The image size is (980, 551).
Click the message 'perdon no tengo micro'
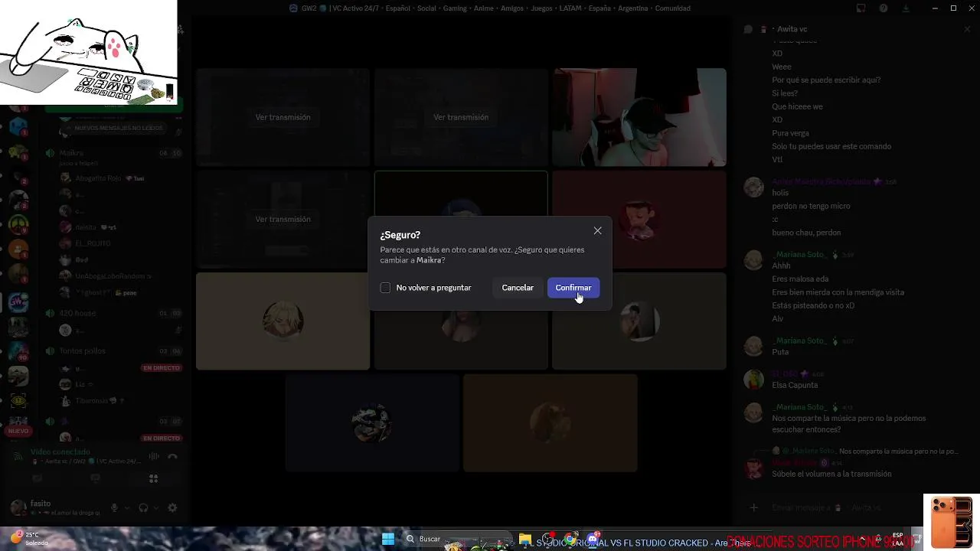pos(811,206)
